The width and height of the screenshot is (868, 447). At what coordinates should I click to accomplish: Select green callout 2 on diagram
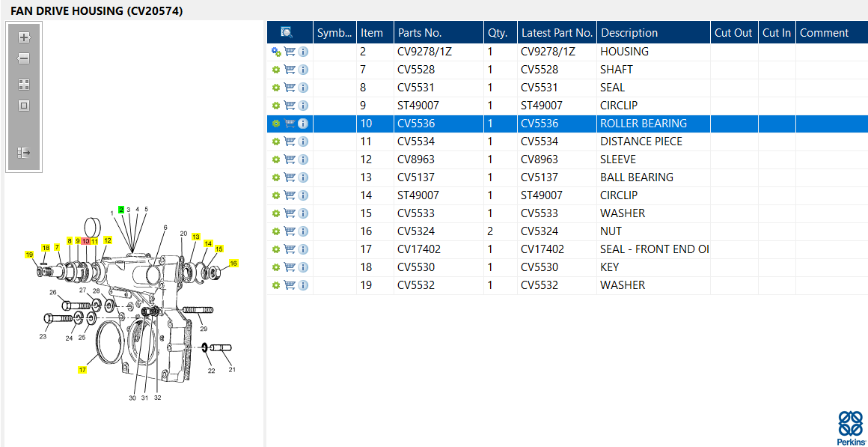pyautogui.click(x=120, y=210)
